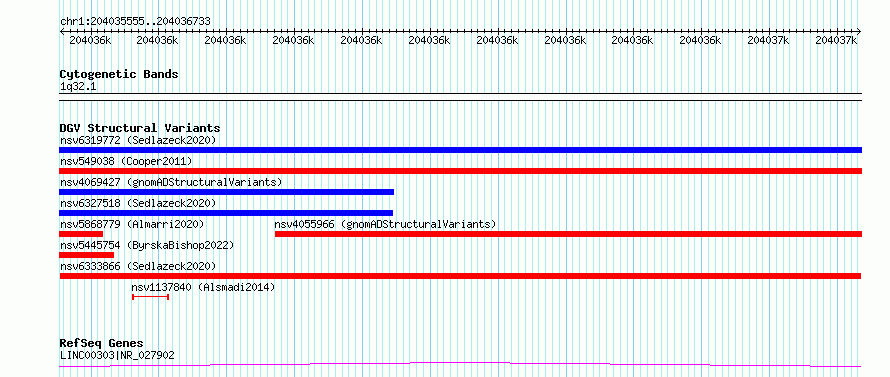Select the Cytogenetic Bands track title
This screenshot has width=890, height=377.
[119, 74]
